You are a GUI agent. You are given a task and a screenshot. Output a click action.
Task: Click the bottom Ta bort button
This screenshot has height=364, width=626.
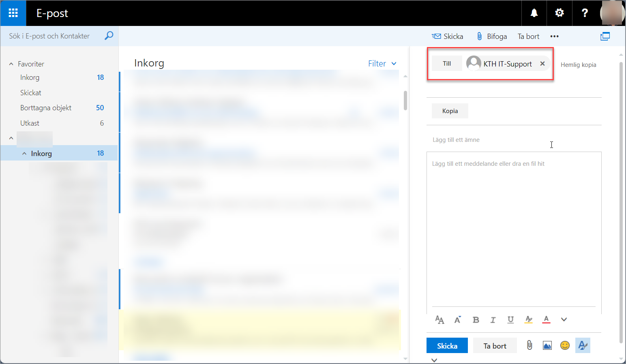[495, 346]
